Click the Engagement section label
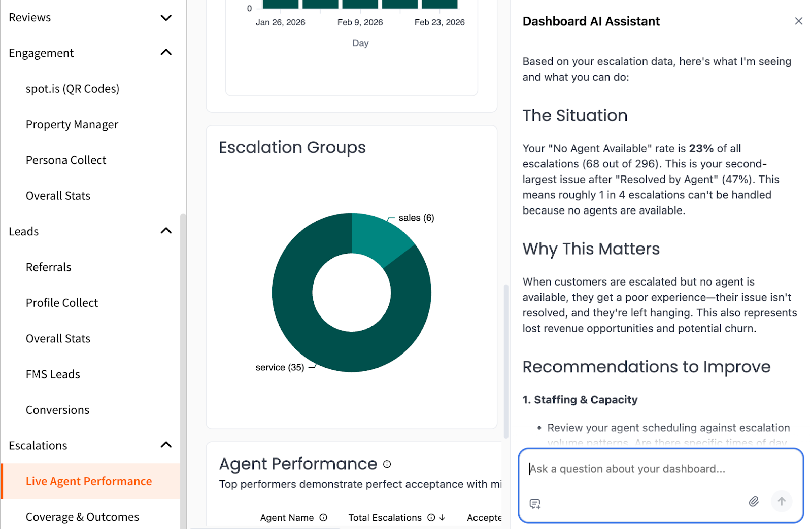 pyautogui.click(x=41, y=53)
